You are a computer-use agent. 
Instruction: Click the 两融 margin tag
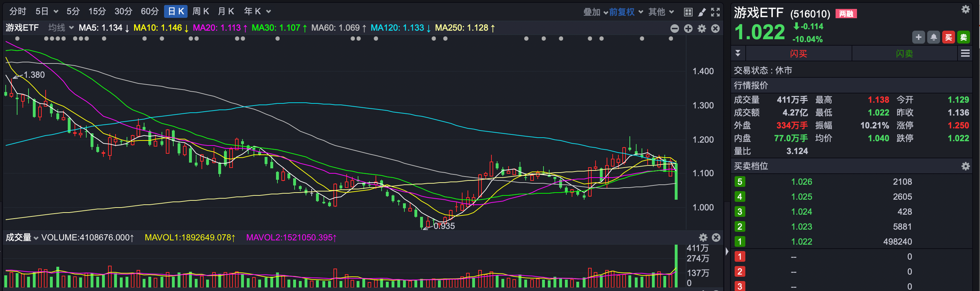(x=846, y=14)
